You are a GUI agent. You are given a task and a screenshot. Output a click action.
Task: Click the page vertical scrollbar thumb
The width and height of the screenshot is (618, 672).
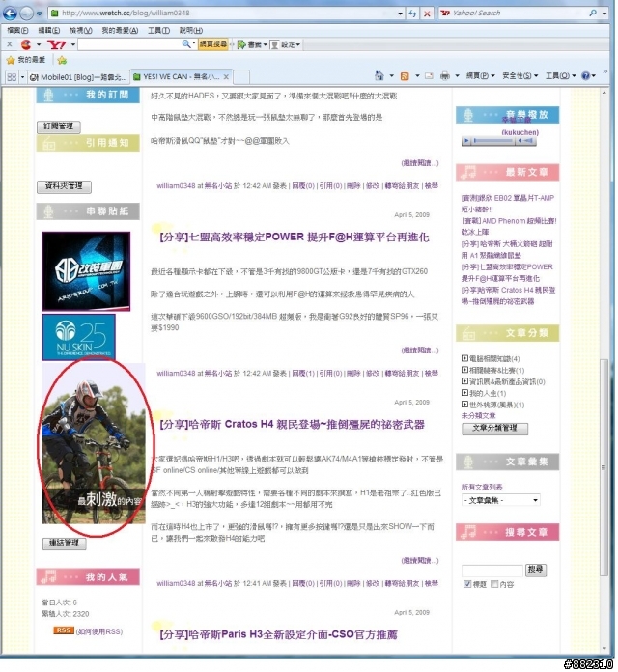pos(604,468)
